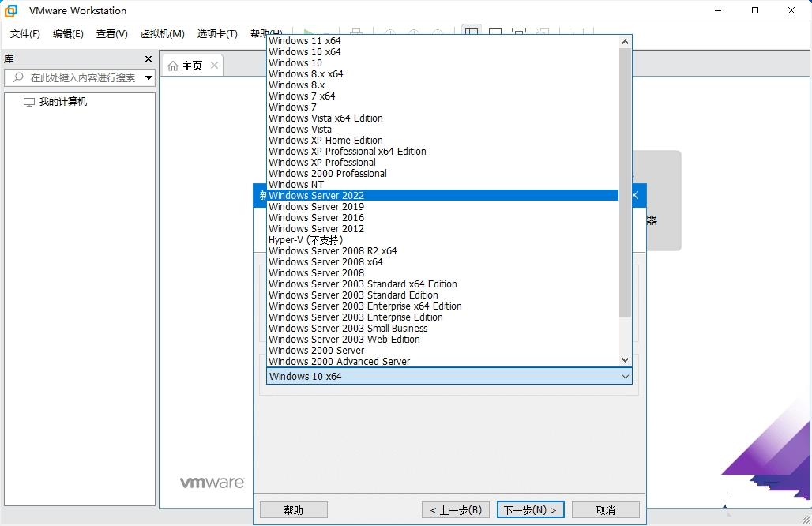812x526 pixels.
Task: Toggle the console view display
Action: click(x=495, y=30)
